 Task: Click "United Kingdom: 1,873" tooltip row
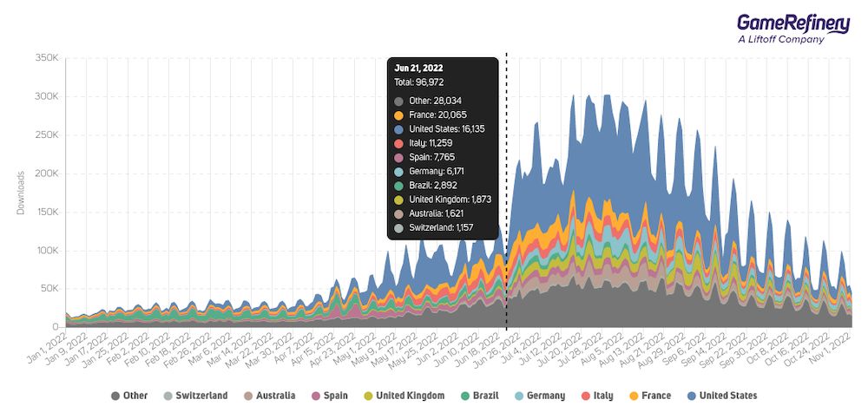click(443, 200)
